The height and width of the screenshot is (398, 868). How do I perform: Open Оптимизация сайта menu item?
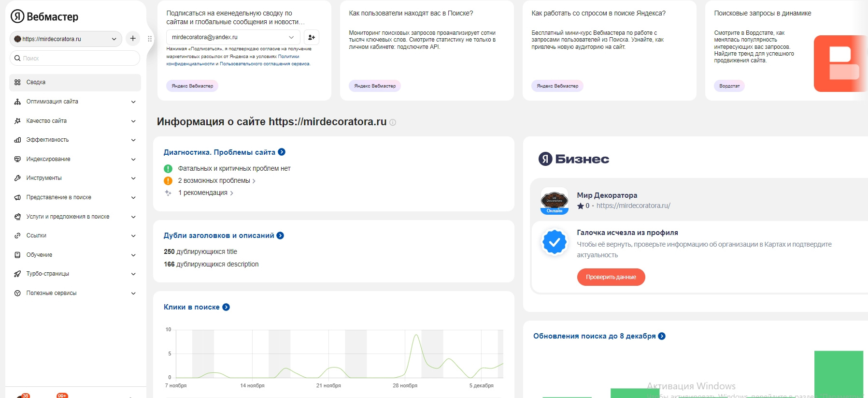point(75,102)
